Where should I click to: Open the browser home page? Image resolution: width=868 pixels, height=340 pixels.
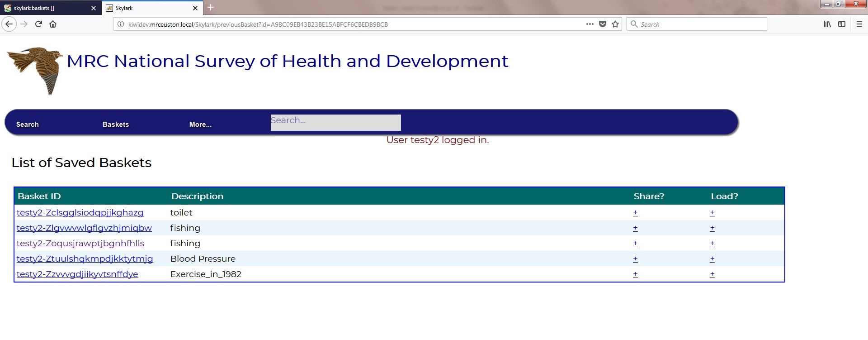(x=53, y=24)
